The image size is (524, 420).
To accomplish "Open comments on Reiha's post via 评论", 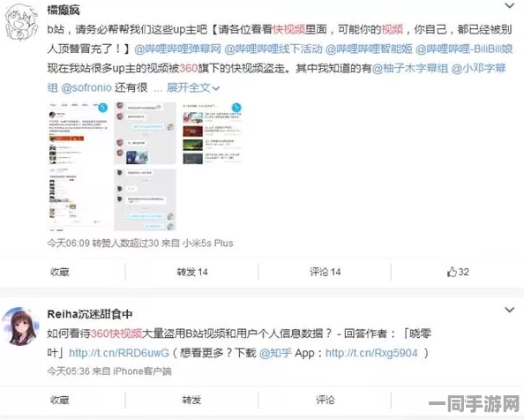I will tap(325, 400).
